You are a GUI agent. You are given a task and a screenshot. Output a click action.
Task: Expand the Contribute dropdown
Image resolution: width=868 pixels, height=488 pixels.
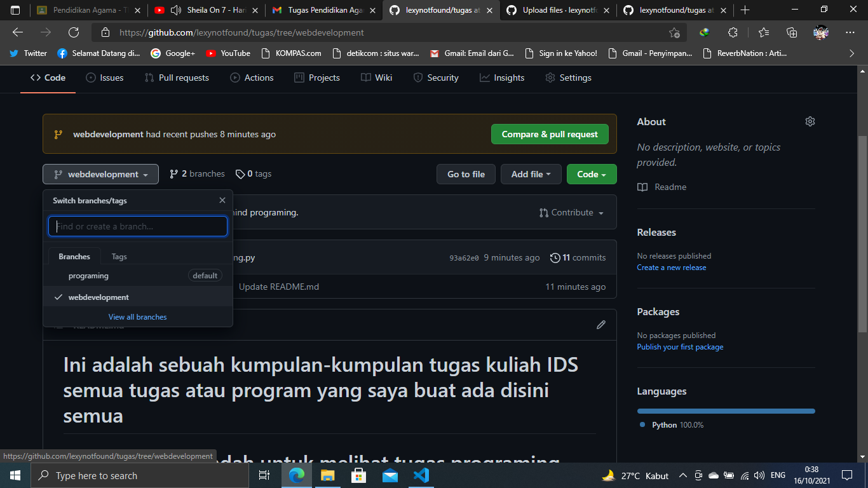[x=571, y=212]
